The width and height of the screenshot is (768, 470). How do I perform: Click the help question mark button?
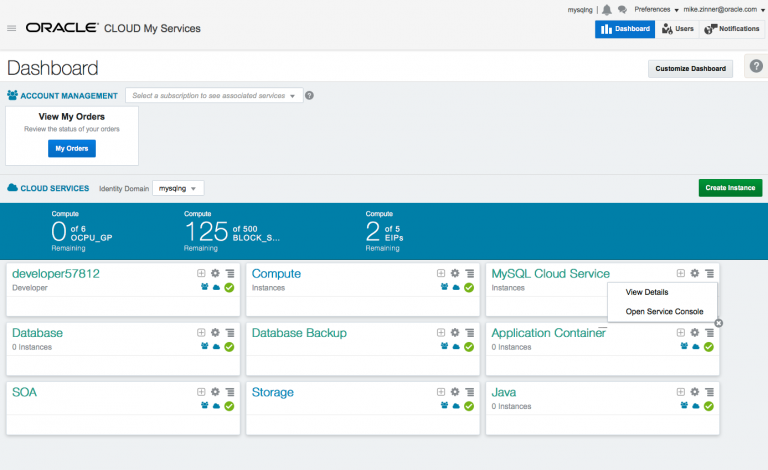756,66
